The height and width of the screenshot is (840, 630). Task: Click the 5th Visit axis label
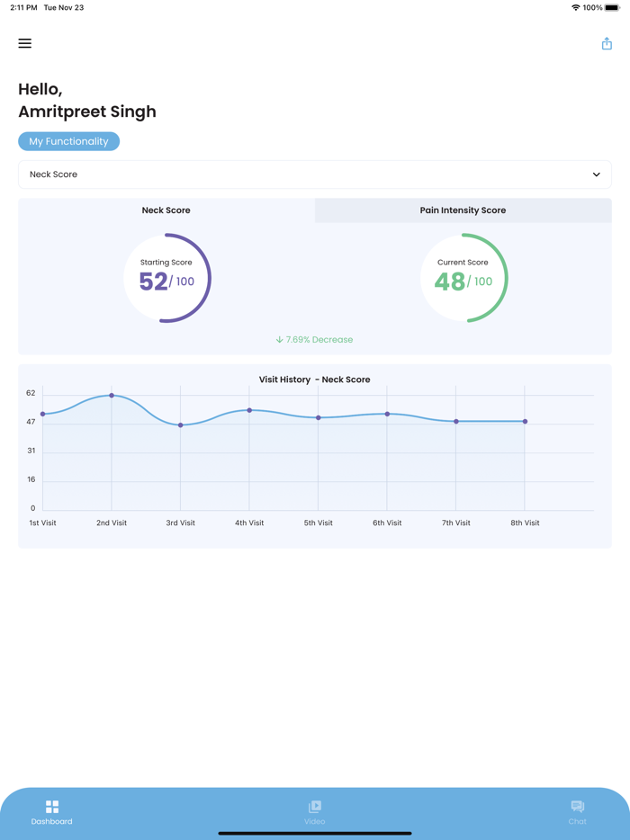(318, 523)
